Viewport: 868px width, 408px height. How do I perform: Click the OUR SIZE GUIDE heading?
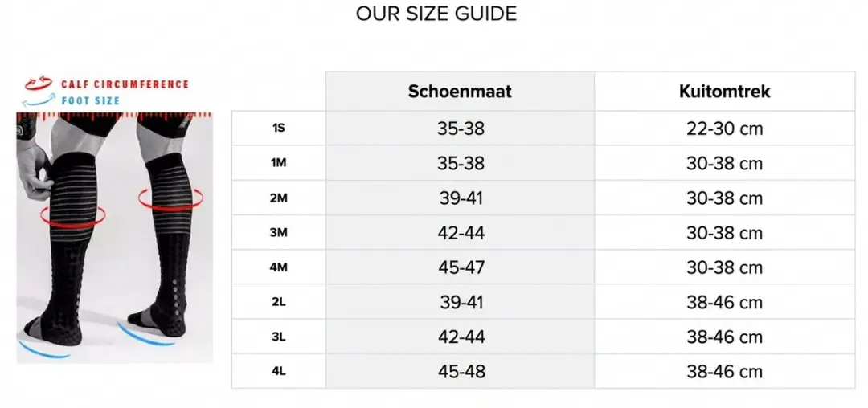click(436, 14)
